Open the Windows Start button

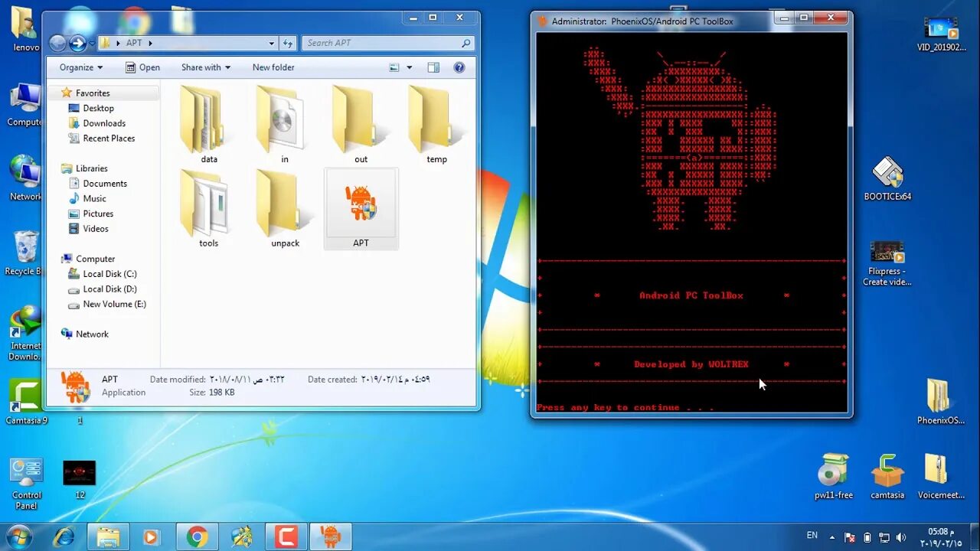(18, 536)
